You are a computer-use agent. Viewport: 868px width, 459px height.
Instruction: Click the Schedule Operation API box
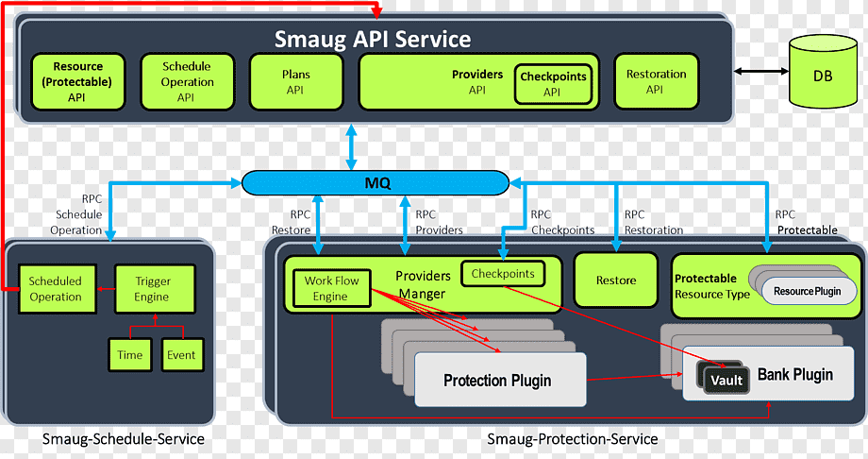click(187, 81)
